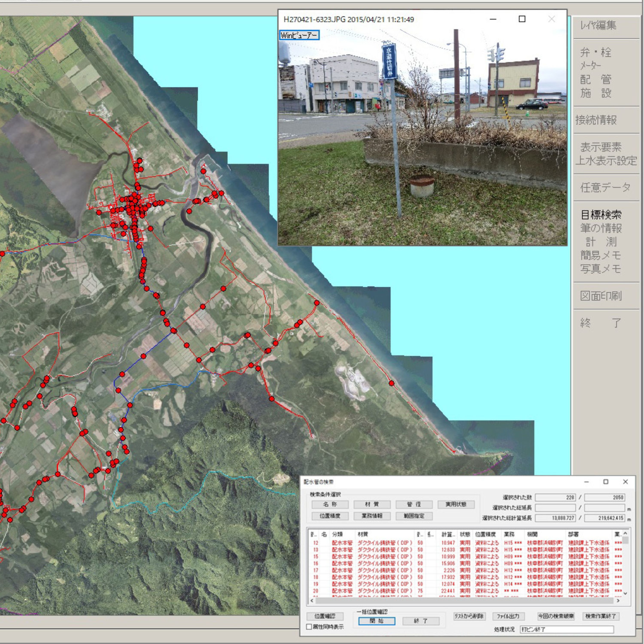Click the Winビューアー button in photo window
This screenshot has height=644, width=644.
[x=299, y=35]
